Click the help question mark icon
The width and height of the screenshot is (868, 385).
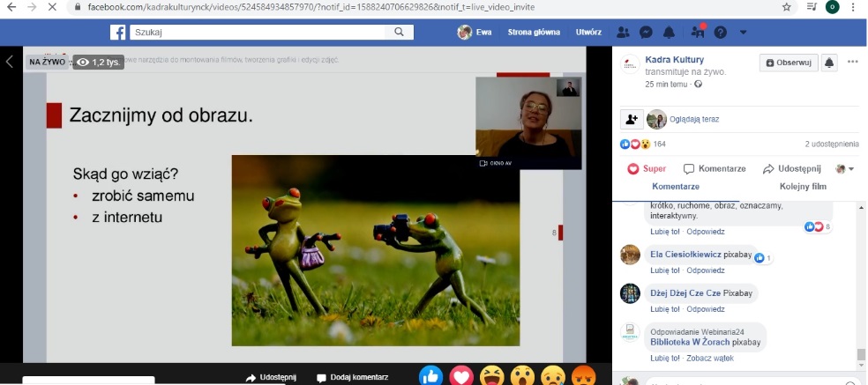(x=721, y=33)
